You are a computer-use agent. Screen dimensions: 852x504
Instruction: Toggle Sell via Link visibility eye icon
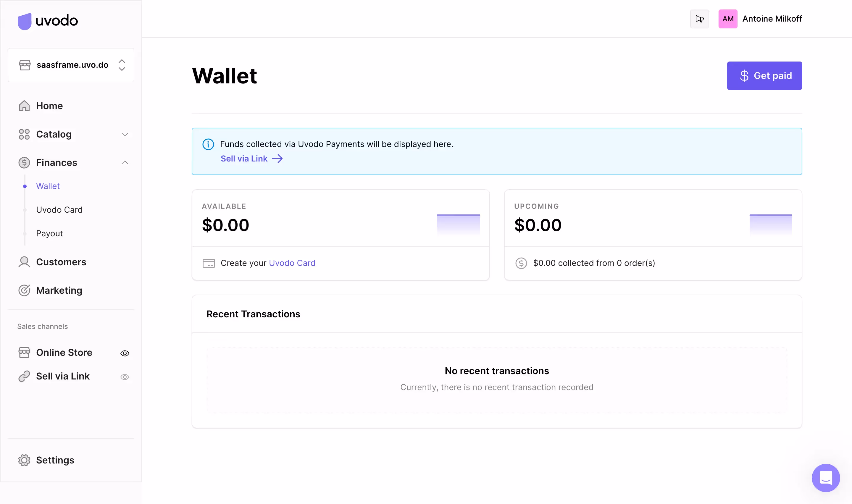click(125, 377)
